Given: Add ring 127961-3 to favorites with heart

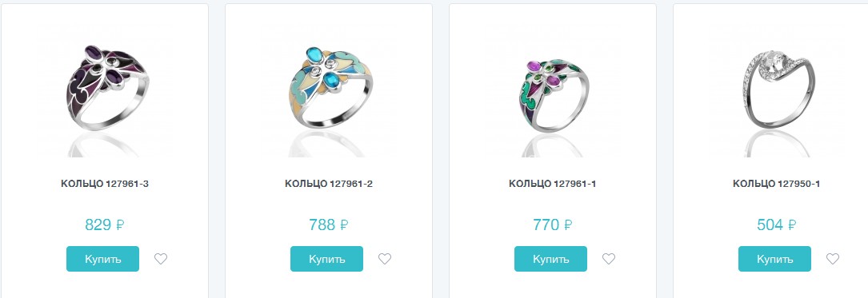Looking at the screenshot, I should pyautogui.click(x=161, y=259).
